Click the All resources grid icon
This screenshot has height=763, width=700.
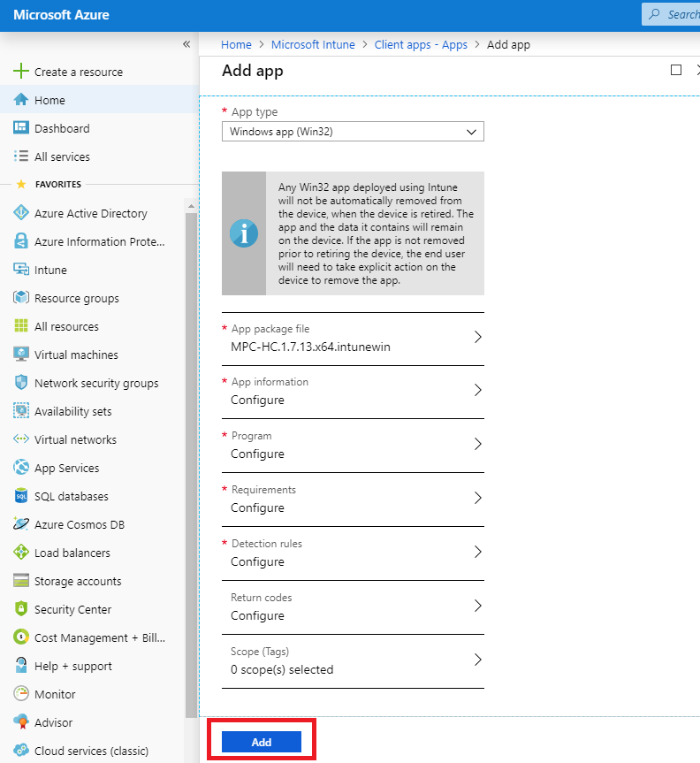coord(21,325)
